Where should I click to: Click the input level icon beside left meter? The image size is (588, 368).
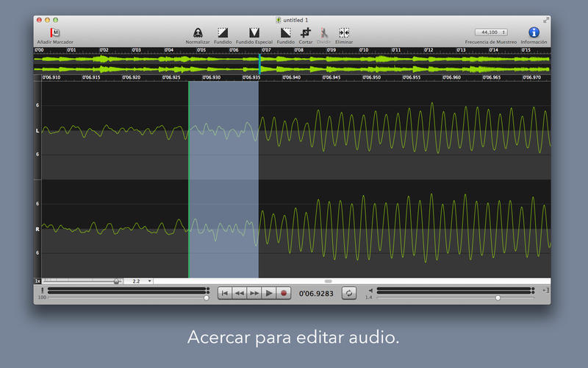(43, 290)
